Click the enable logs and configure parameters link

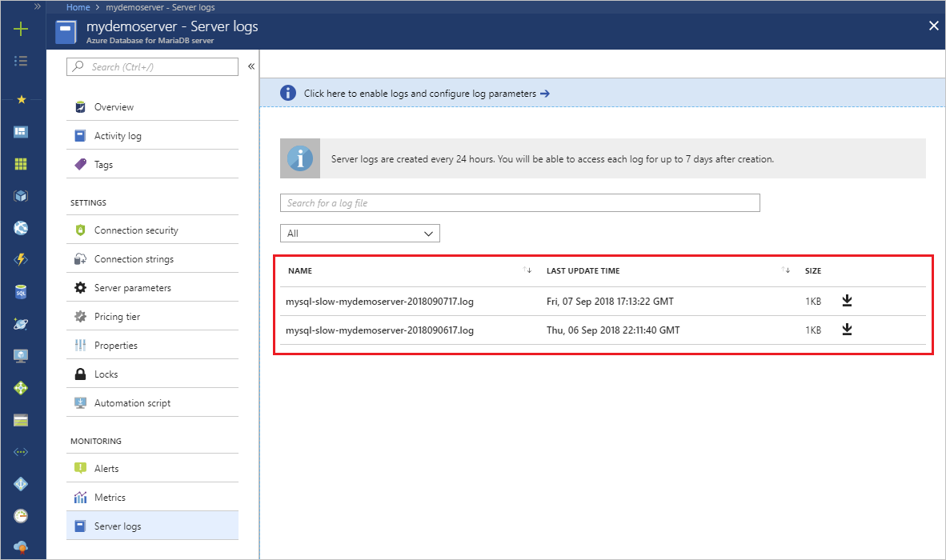pyautogui.click(x=427, y=94)
